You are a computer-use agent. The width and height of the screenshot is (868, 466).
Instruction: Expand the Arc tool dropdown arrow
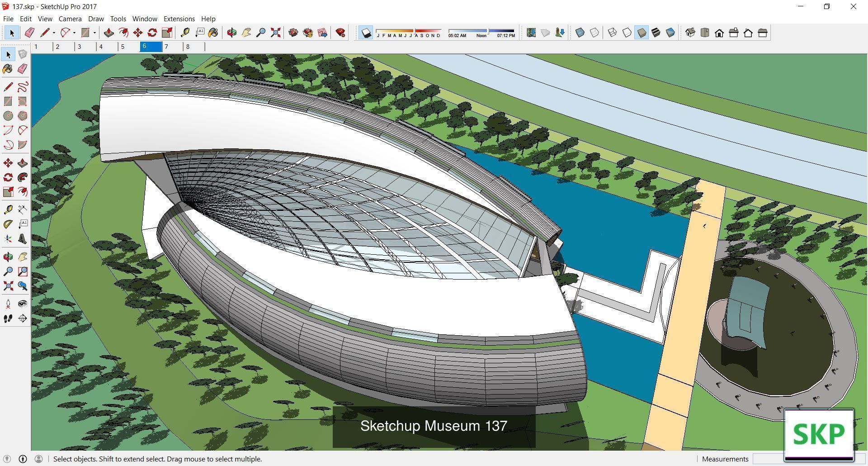click(74, 33)
